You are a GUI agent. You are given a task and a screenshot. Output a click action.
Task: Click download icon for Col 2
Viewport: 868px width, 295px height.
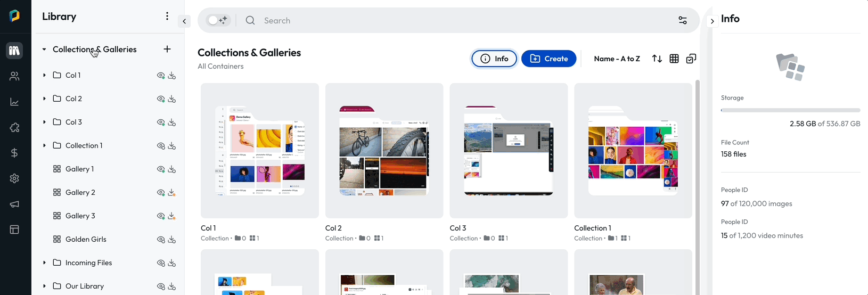point(172,99)
